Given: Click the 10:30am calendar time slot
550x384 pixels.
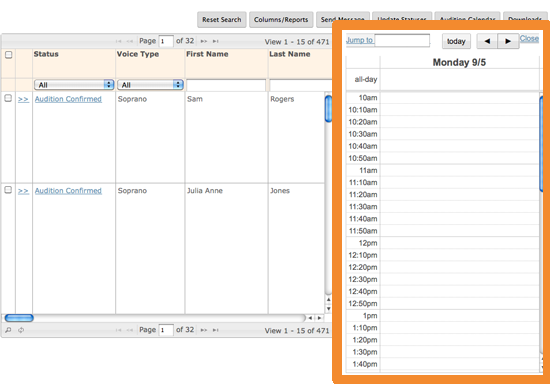Looking at the screenshot, I should pyautogui.click(x=460, y=134).
